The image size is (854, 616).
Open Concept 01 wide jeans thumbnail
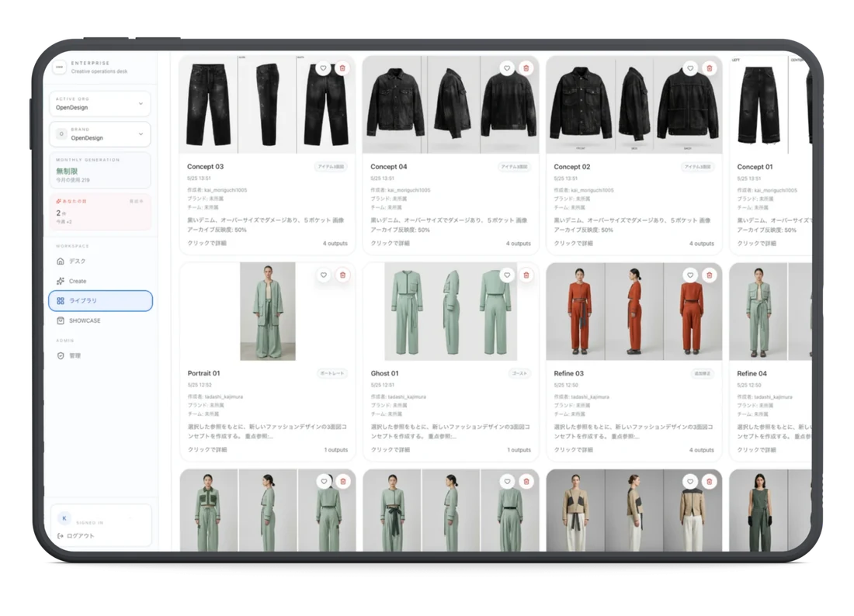pyautogui.click(x=770, y=104)
